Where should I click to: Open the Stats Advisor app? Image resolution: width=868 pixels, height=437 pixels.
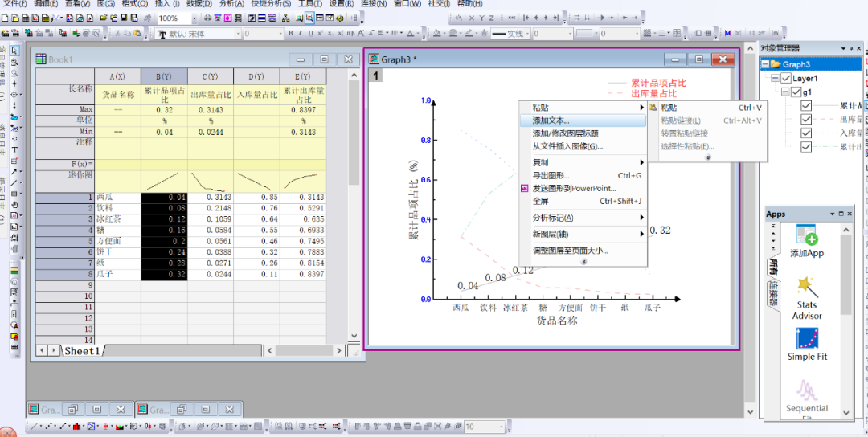807,299
